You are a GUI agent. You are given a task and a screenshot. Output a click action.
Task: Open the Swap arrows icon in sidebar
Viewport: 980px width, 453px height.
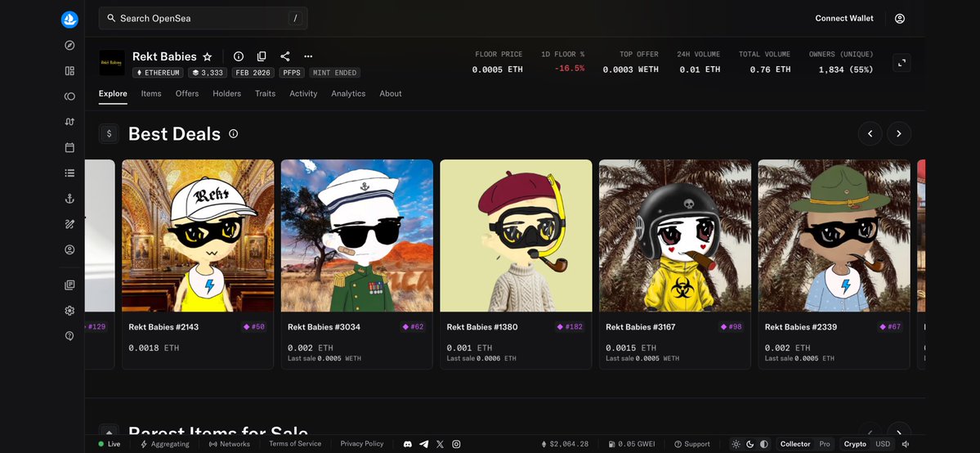coord(69,121)
